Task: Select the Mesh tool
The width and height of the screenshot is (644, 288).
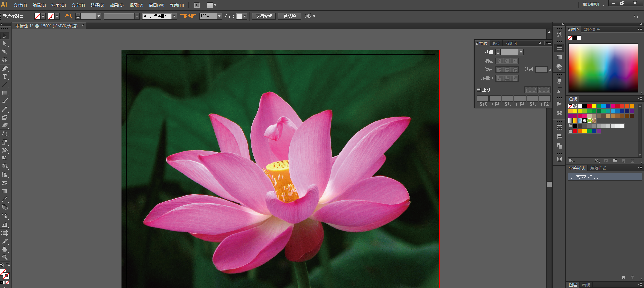Action: (x=5, y=183)
